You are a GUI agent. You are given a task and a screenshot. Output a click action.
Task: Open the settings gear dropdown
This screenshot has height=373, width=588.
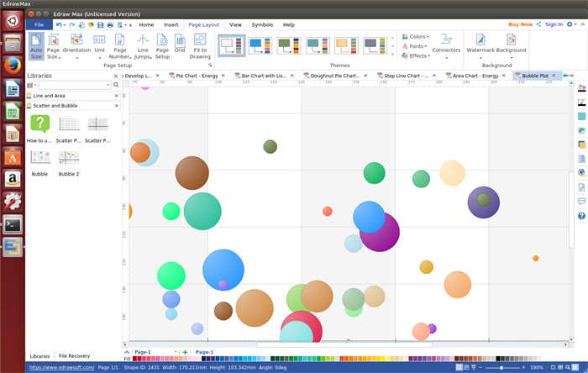coord(571,24)
